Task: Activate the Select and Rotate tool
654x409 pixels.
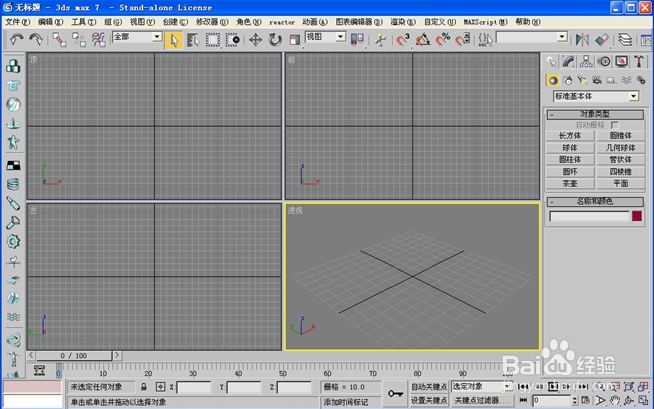Action: click(275, 40)
